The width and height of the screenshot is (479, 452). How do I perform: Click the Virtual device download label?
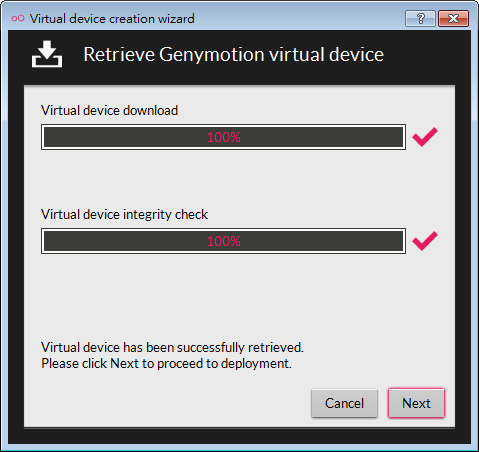pos(109,110)
